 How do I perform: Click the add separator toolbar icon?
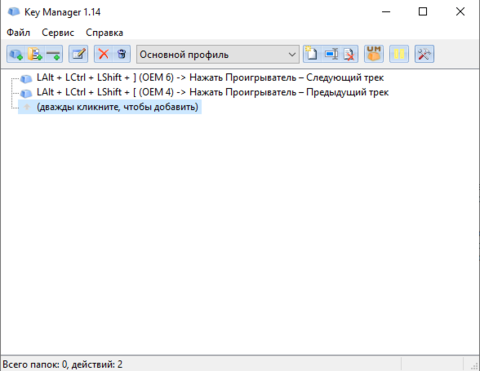53,54
